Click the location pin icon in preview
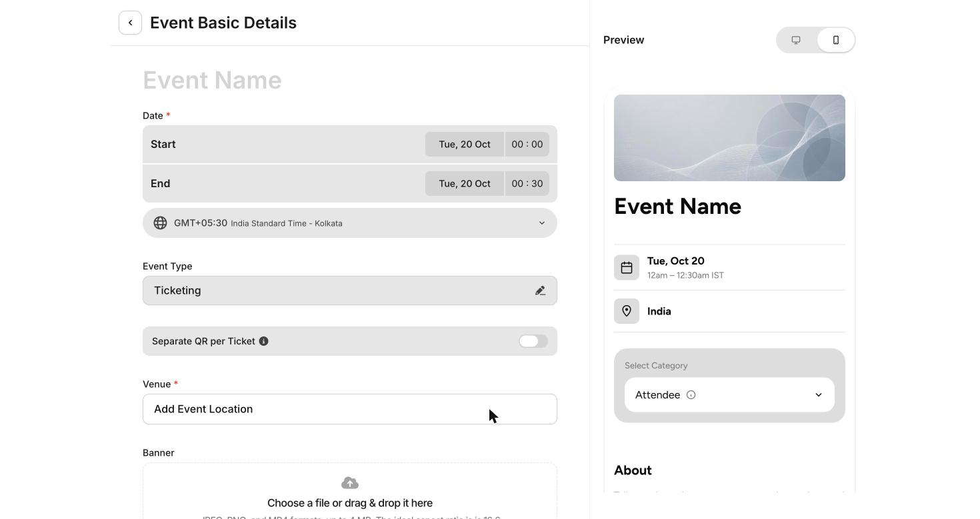980x519 pixels. [x=627, y=311]
